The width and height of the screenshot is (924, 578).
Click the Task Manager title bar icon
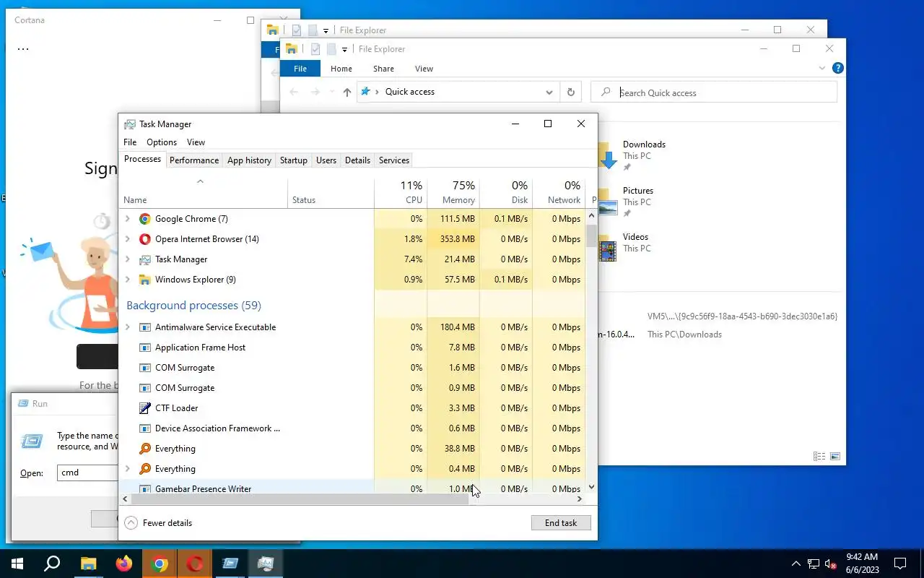click(x=130, y=124)
